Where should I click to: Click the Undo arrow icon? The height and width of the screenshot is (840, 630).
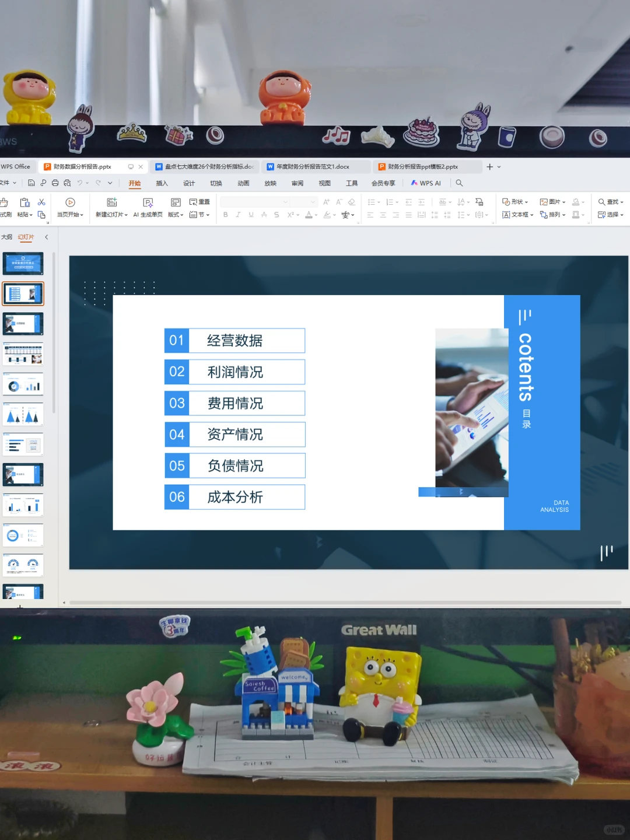80,183
